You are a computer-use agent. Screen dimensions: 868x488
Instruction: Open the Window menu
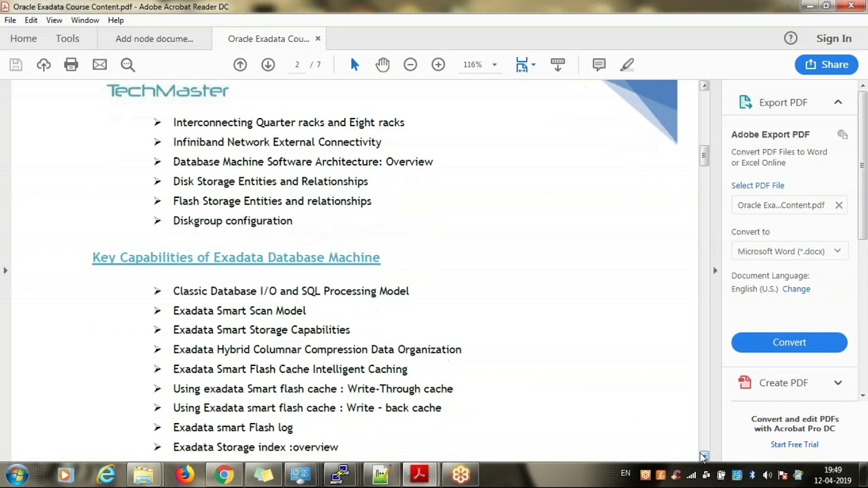point(85,20)
